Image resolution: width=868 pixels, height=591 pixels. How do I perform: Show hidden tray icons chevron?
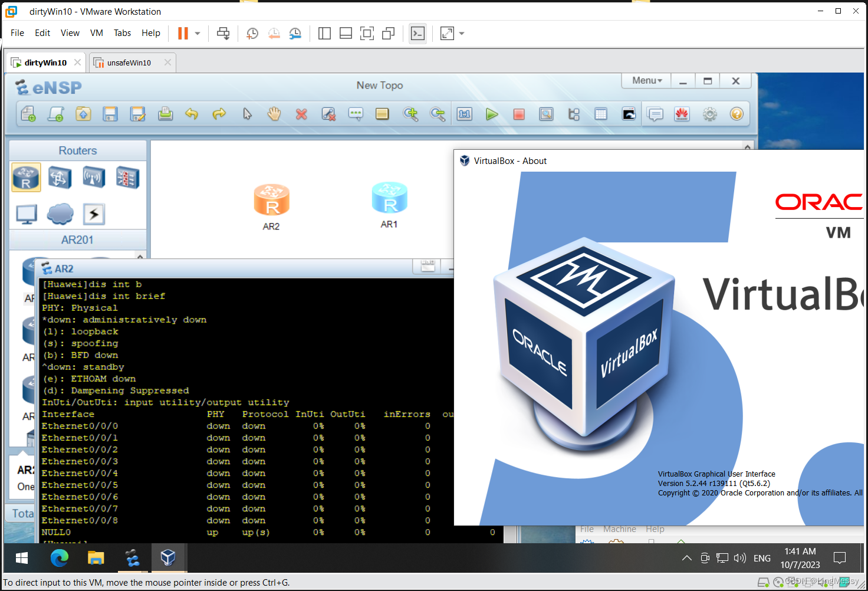tap(687, 558)
